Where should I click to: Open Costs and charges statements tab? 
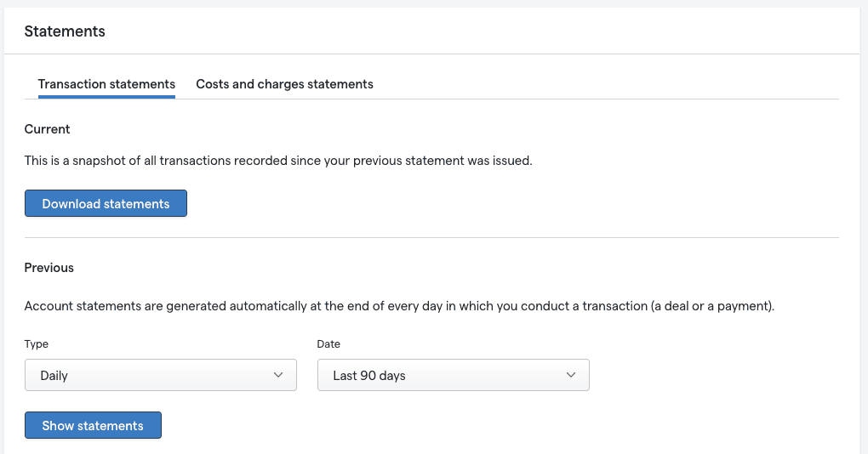(x=284, y=84)
